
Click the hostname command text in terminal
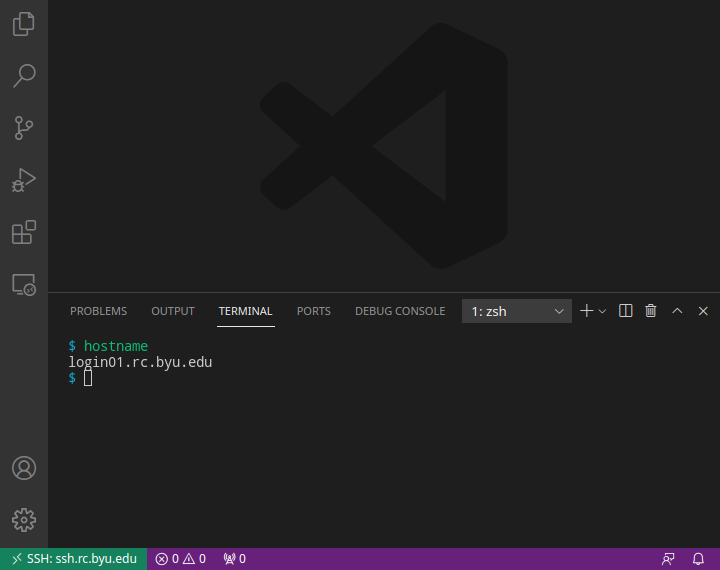116,346
